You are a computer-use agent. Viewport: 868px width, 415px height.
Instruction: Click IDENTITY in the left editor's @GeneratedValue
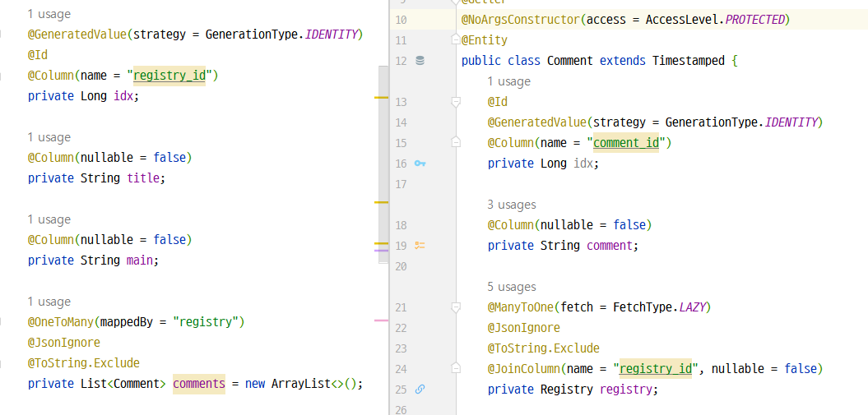(331, 35)
